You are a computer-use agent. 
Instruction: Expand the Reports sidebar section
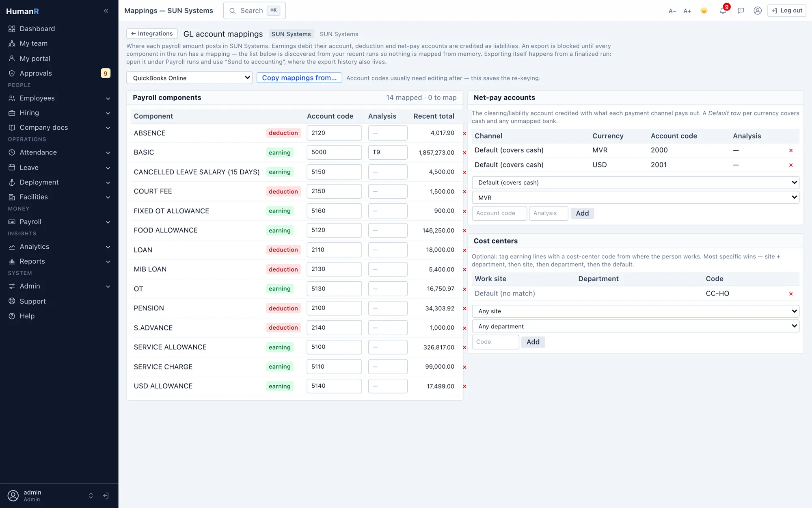[x=59, y=261]
